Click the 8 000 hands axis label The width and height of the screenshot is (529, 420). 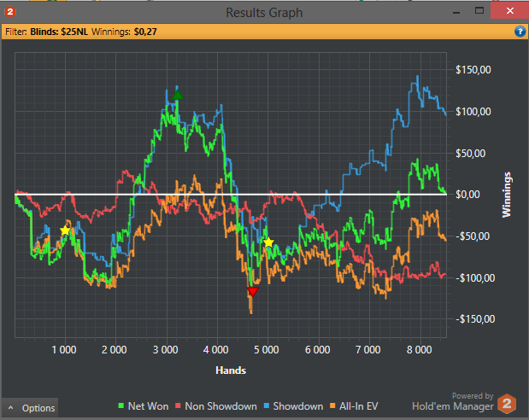pyautogui.click(x=419, y=350)
